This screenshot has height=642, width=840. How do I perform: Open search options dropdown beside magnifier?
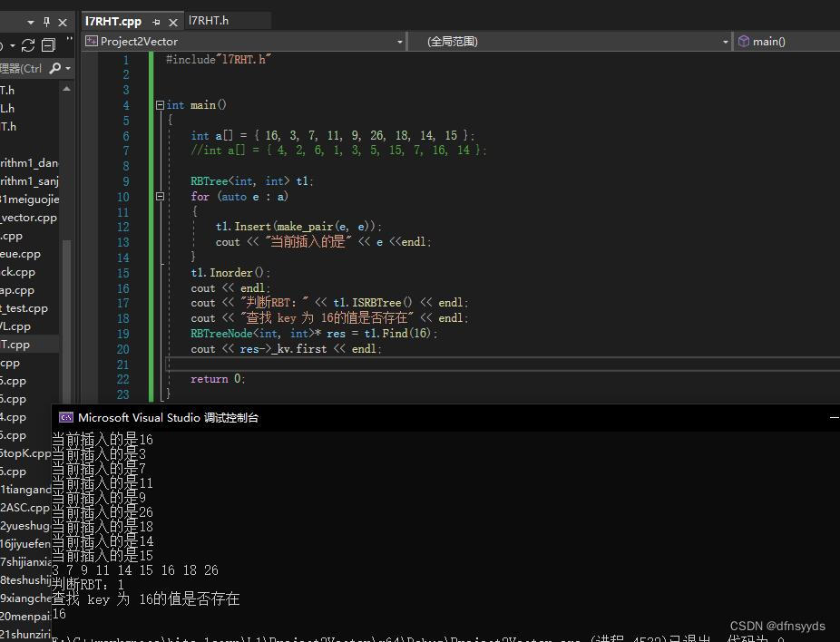pyautogui.click(x=68, y=69)
